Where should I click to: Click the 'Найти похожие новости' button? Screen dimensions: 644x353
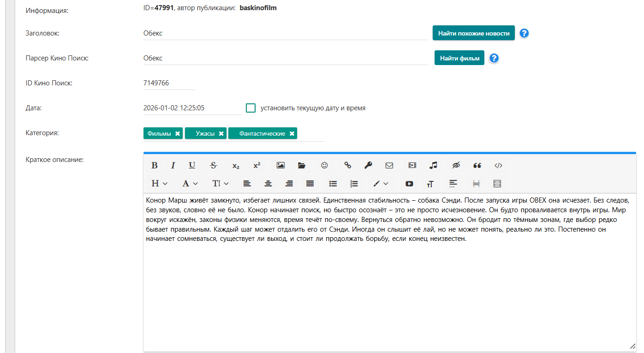[473, 33]
